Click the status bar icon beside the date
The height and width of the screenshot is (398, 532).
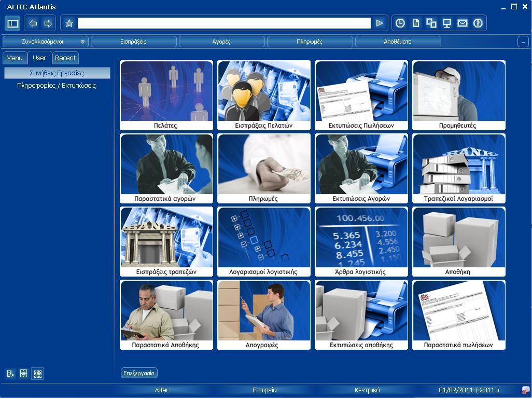tap(526, 390)
